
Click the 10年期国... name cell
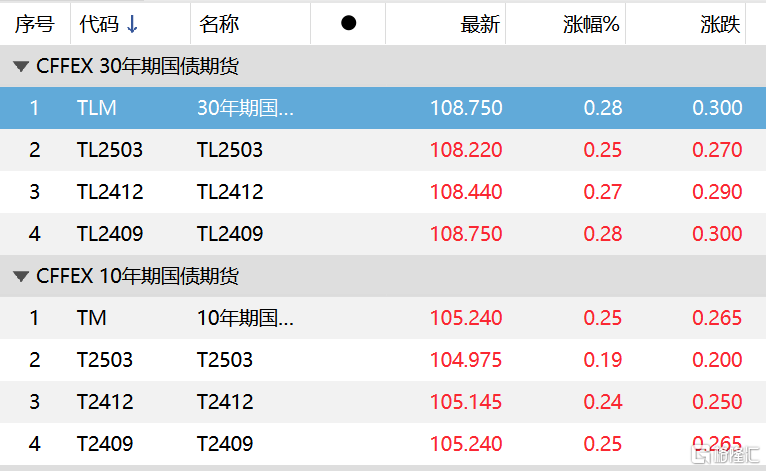click(x=245, y=318)
